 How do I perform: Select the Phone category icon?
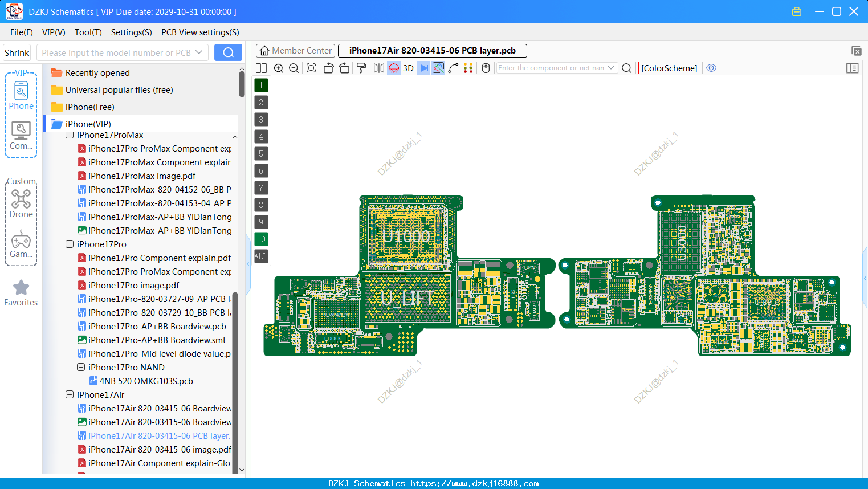coord(21,96)
